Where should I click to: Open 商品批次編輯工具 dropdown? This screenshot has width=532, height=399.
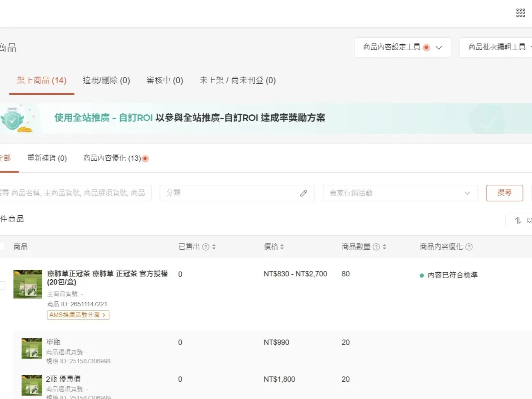click(x=496, y=48)
